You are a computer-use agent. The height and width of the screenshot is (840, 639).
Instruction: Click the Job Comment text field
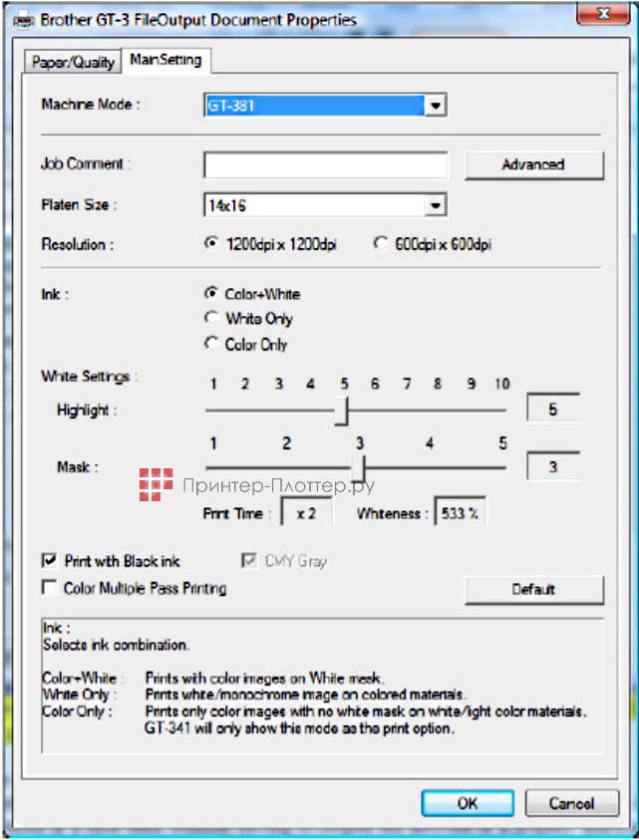[325, 165]
